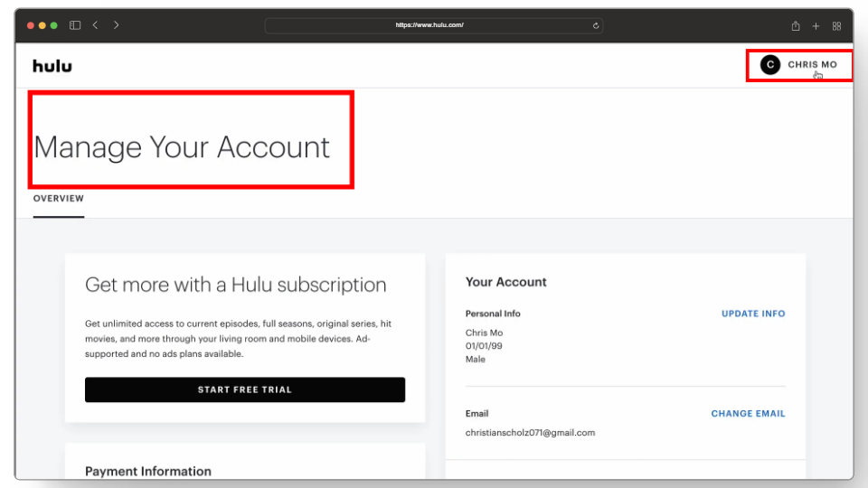Select the Overview tab
This screenshot has height=488, width=868.
(x=59, y=199)
